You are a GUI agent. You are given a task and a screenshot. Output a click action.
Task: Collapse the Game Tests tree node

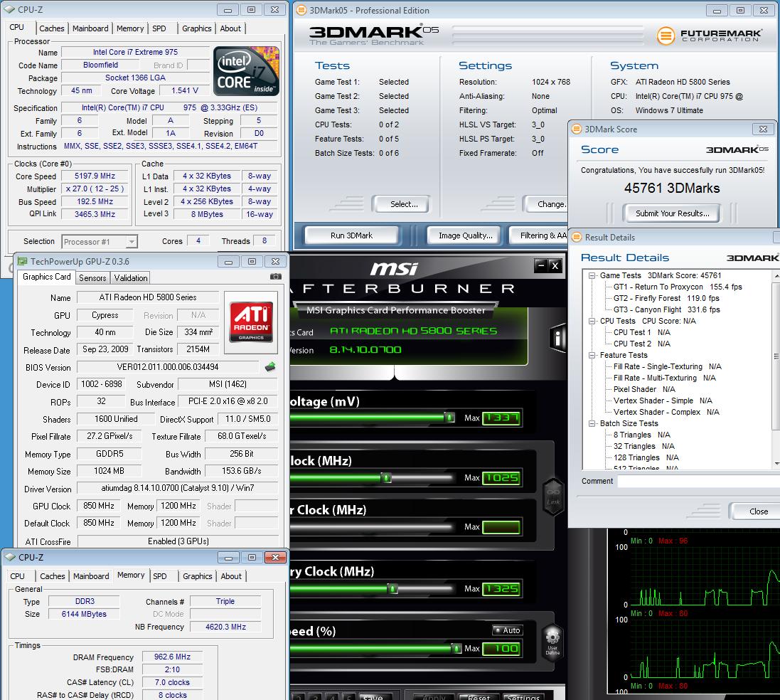[592, 275]
